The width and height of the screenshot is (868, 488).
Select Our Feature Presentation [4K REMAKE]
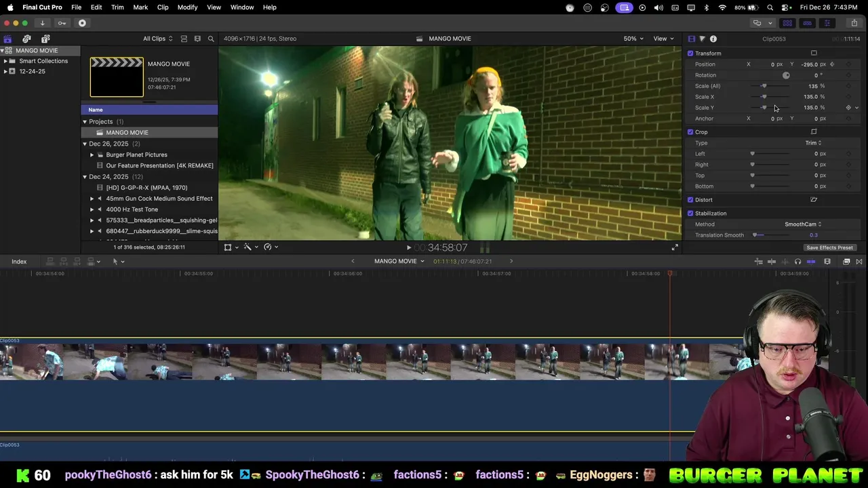point(159,165)
